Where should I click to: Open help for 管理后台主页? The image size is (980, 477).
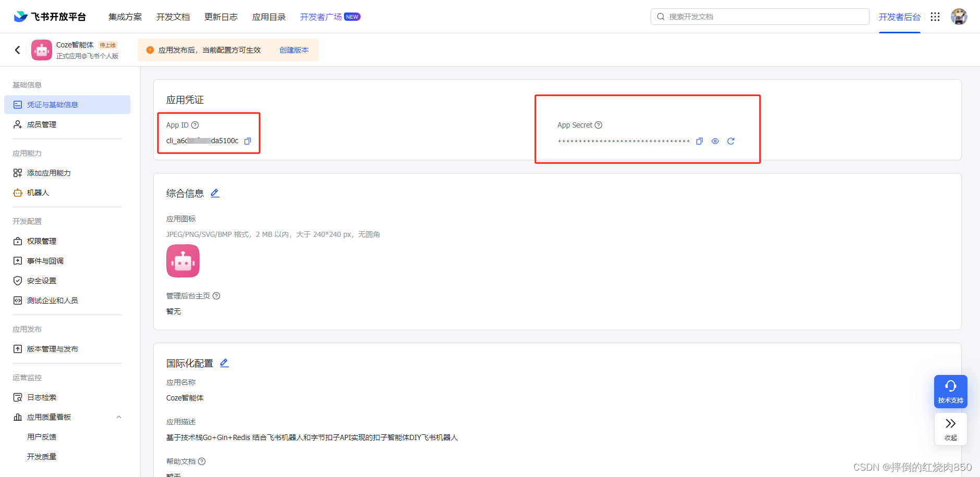(x=216, y=296)
